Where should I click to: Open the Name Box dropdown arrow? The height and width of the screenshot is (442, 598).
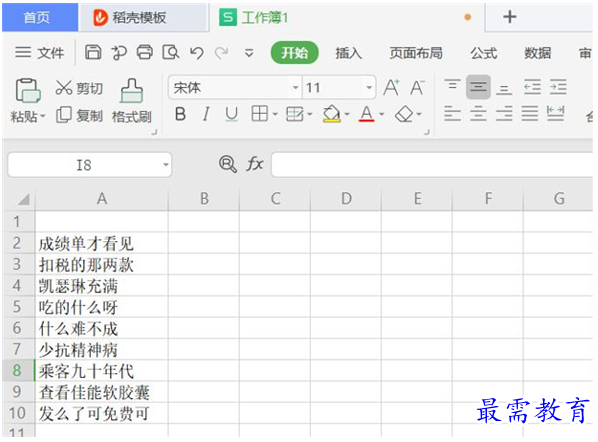pyautogui.click(x=166, y=165)
